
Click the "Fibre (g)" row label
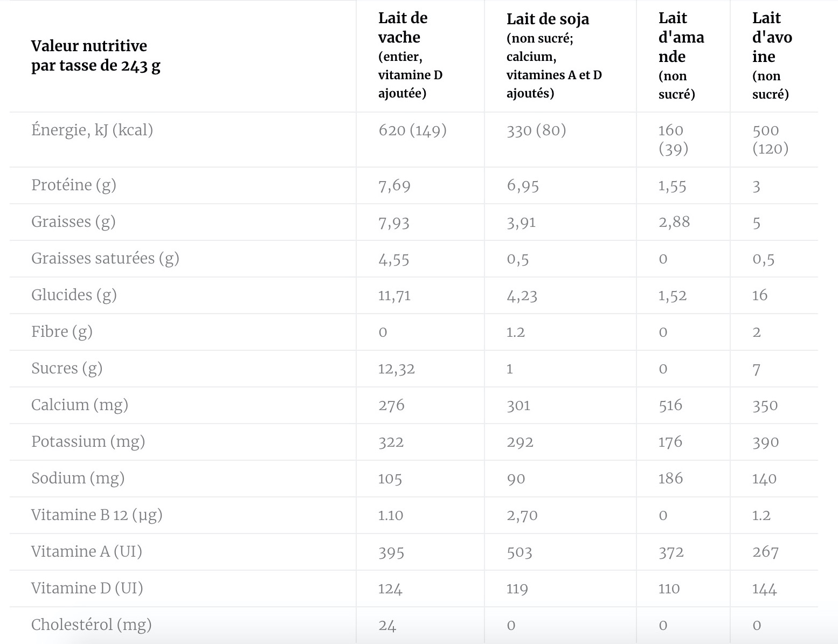click(62, 331)
